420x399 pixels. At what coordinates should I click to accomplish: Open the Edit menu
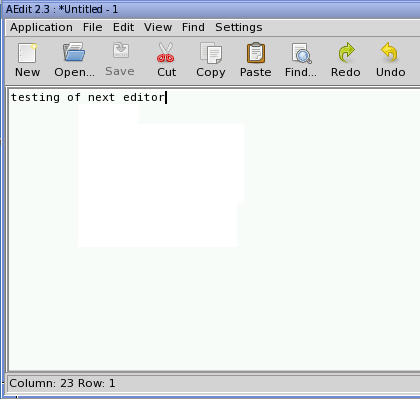(x=123, y=27)
